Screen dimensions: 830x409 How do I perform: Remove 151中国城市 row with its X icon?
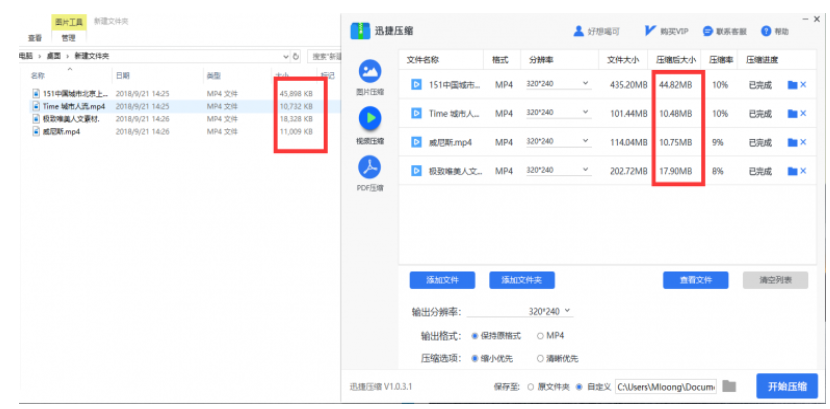(803, 84)
